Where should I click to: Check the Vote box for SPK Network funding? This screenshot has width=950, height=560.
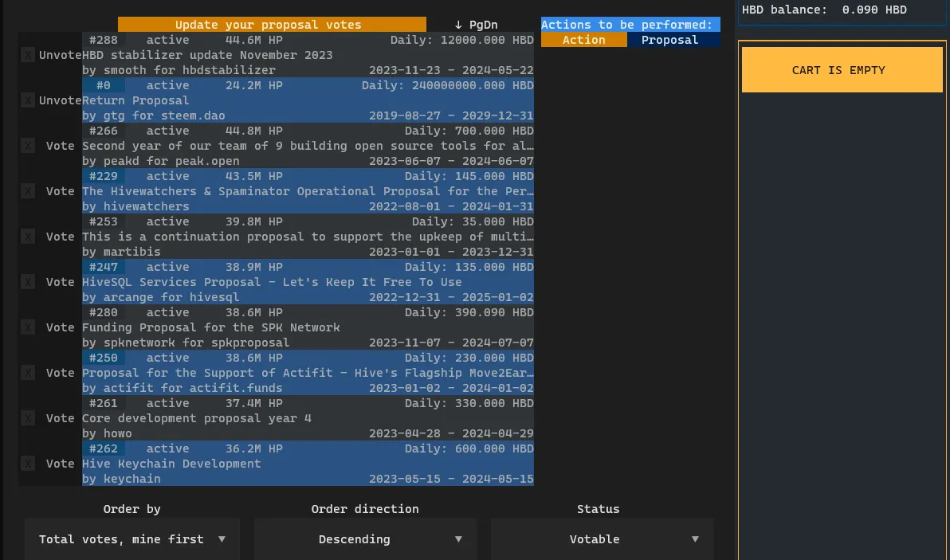[28, 327]
